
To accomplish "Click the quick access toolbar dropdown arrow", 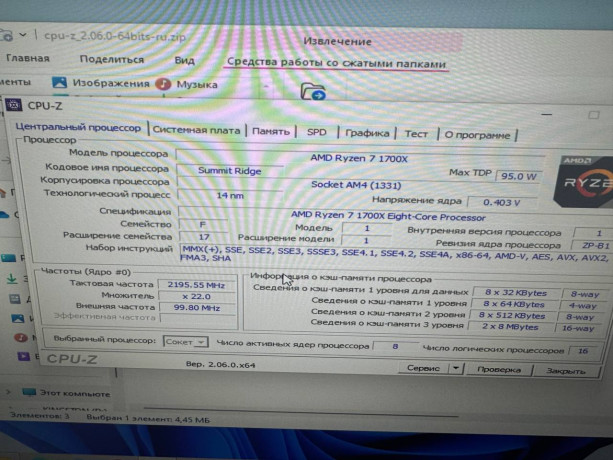I will click(23, 35).
